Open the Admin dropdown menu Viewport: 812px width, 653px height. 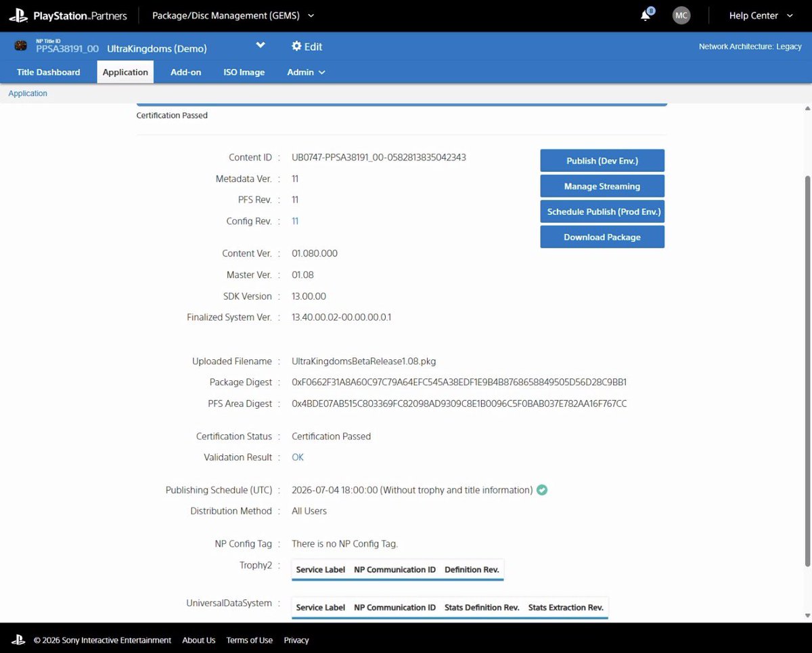307,72
